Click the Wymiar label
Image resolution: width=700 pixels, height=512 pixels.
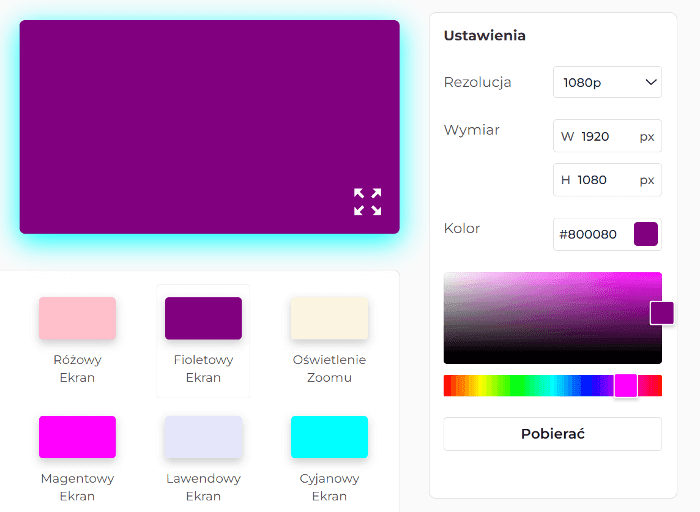(x=471, y=130)
